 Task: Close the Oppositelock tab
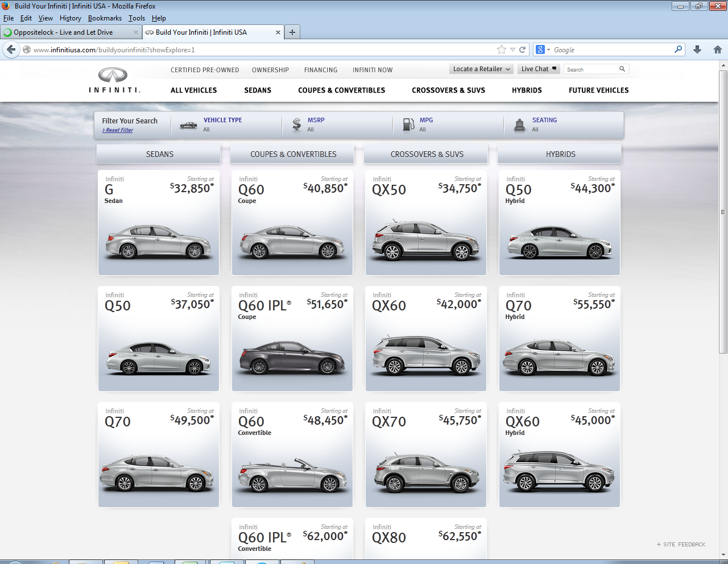click(x=135, y=32)
